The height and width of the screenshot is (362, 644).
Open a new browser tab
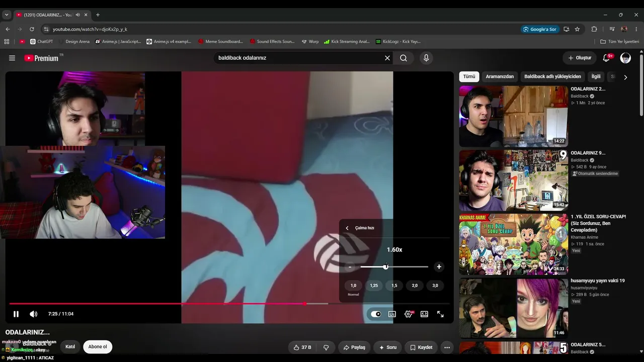click(x=98, y=15)
